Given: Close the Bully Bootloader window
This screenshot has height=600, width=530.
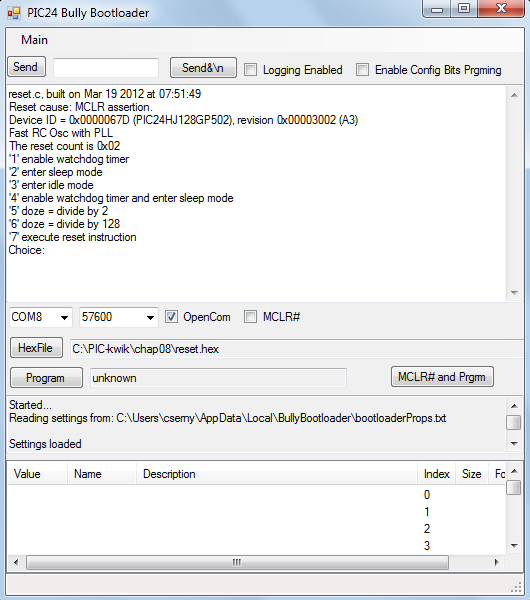Looking at the screenshot, I should point(501,9).
